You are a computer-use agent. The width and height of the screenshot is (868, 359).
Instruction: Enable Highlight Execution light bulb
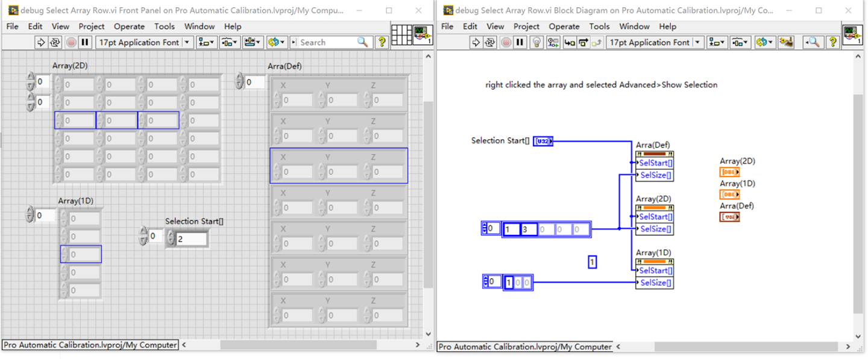point(537,42)
